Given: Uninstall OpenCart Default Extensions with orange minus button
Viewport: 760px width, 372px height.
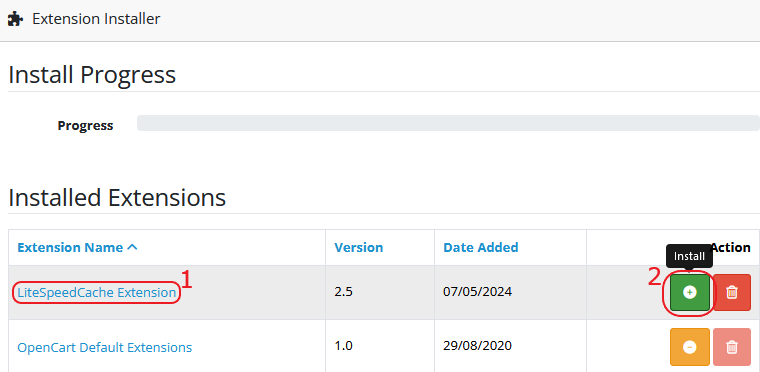Looking at the screenshot, I should point(690,347).
